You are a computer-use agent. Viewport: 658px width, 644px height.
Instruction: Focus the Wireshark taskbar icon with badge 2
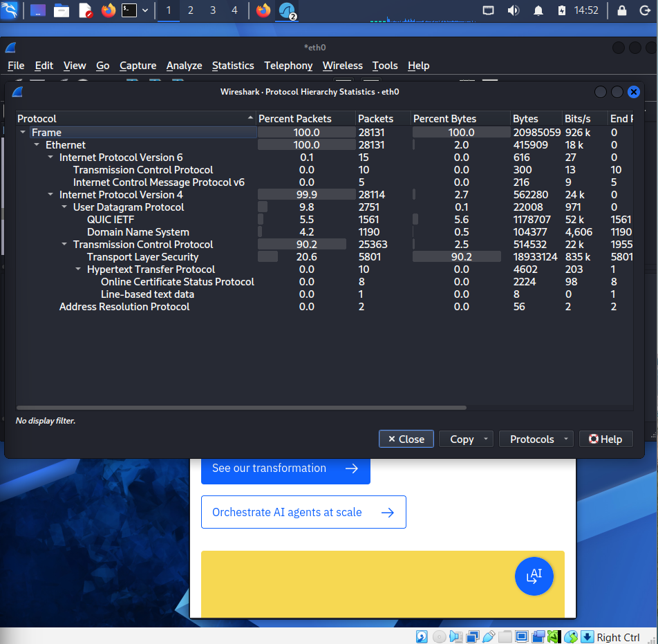pos(288,10)
